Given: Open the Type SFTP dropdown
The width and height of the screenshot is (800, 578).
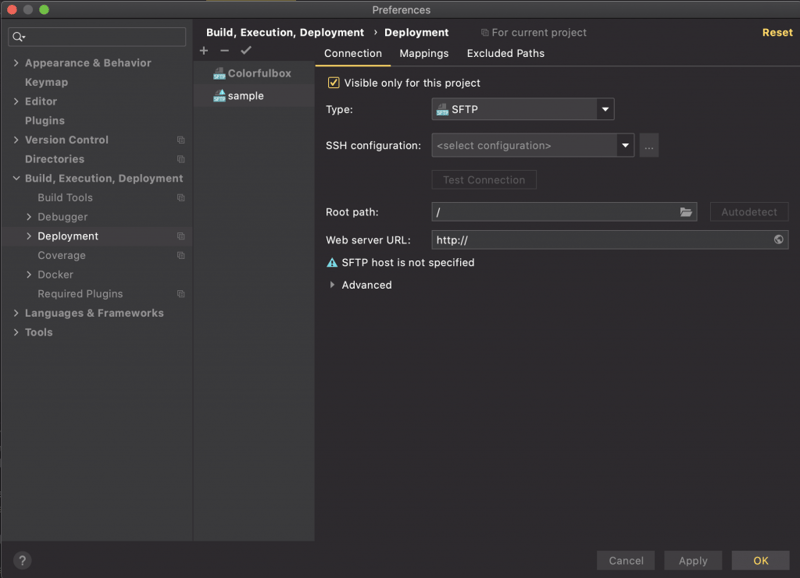Looking at the screenshot, I should (x=522, y=109).
